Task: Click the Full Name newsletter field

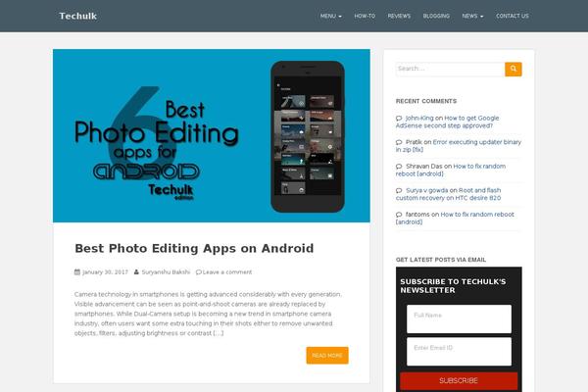Action: click(x=459, y=319)
